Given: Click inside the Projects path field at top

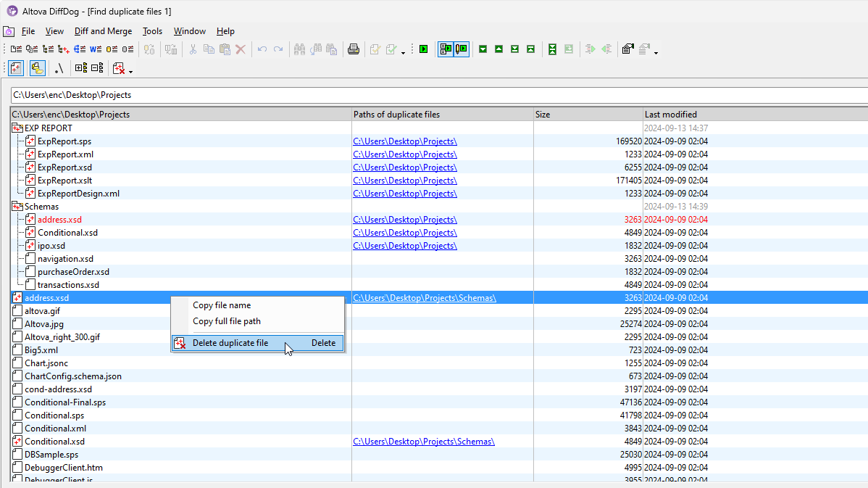Looking at the screenshot, I should pyautogui.click(x=217, y=95).
